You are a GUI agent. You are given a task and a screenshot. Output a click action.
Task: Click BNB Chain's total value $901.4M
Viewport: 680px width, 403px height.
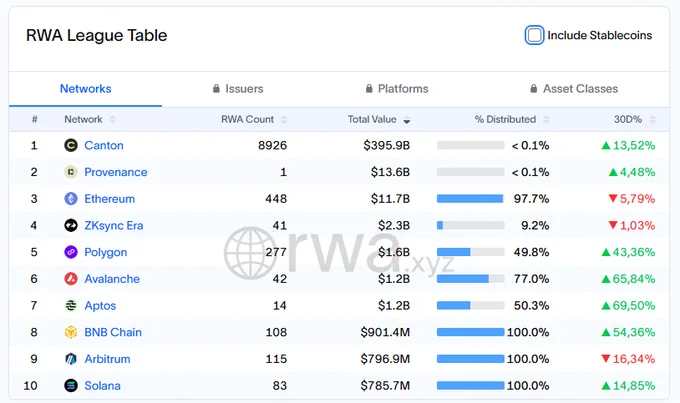click(x=385, y=332)
